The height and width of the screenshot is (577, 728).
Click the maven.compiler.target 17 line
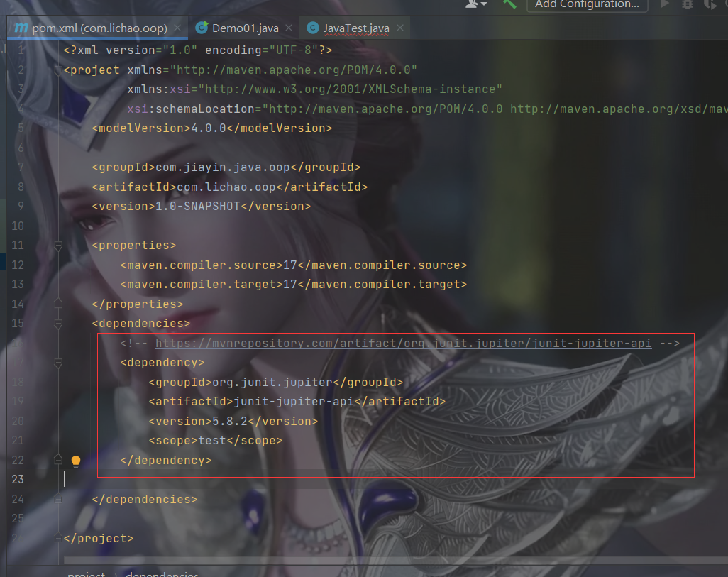click(294, 285)
